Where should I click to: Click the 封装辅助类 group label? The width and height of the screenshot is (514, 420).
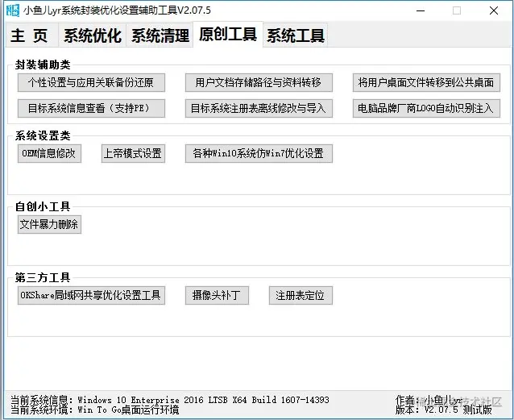(43, 64)
